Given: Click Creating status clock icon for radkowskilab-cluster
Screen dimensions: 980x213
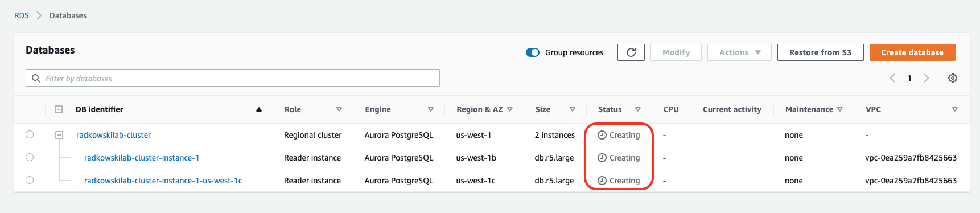Looking at the screenshot, I should coord(602,135).
